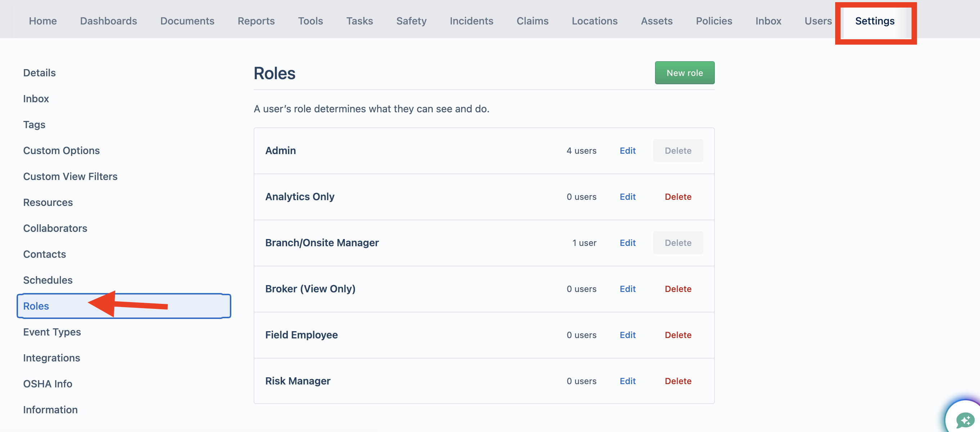Switch to the Documents tab
Screen dimensions: 980x432
point(187,21)
